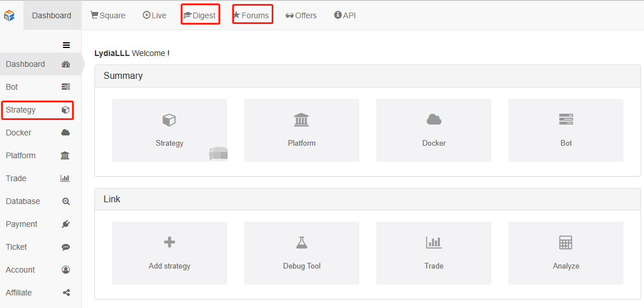Click the Add strategy label text

coord(170,266)
